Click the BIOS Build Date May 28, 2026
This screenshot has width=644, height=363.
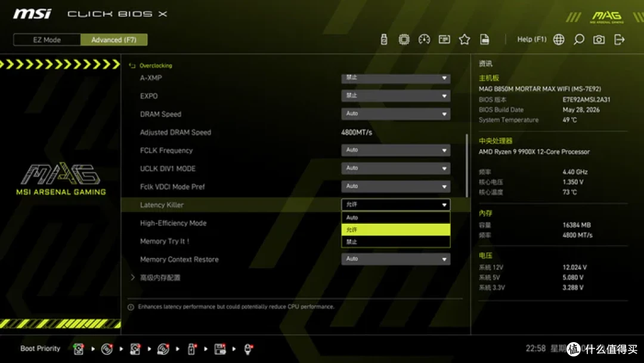point(581,110)
